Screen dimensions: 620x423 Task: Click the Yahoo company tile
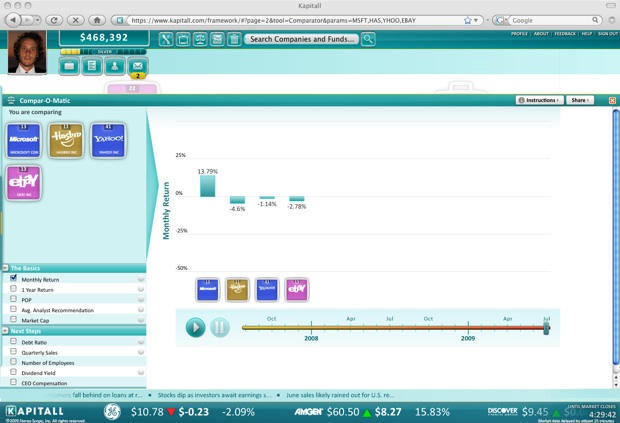pyautogui.click(x=107, y=141)
